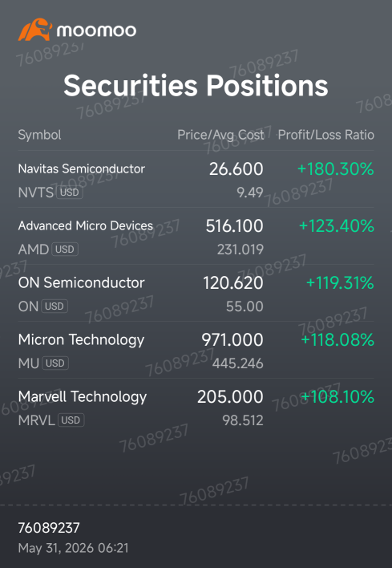
Task: Select the USD badge beside MRVL
Action: click(x=71, y=420)
